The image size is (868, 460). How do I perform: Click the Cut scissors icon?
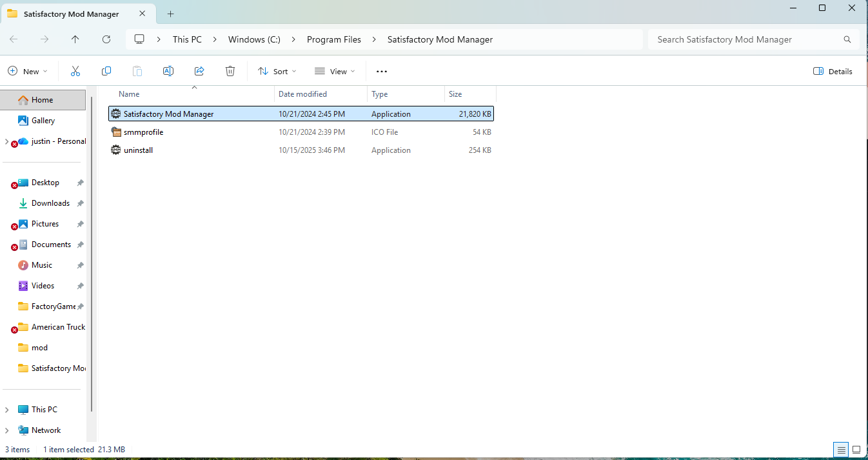point(75,72)
